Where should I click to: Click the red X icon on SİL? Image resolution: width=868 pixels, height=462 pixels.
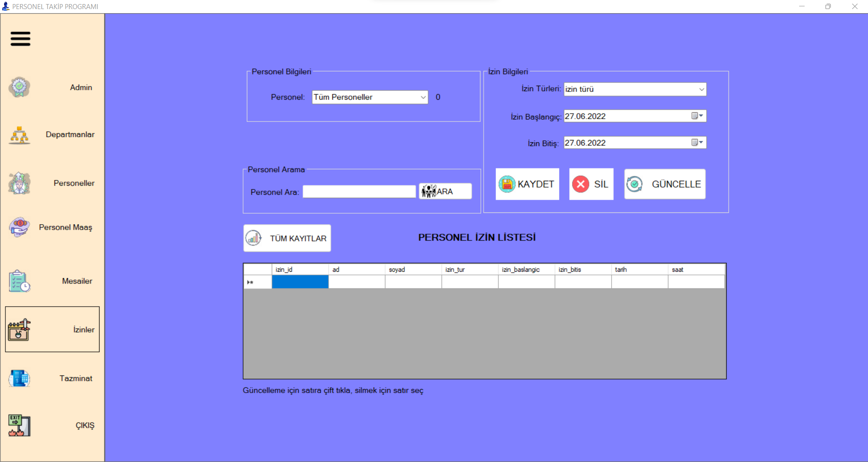click(x=582, y=184)
